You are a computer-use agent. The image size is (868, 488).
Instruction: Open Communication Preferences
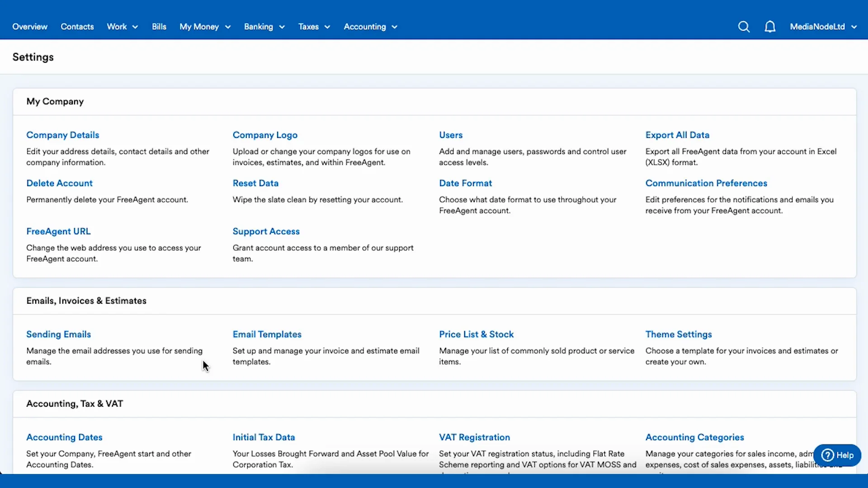coord(706,183)
